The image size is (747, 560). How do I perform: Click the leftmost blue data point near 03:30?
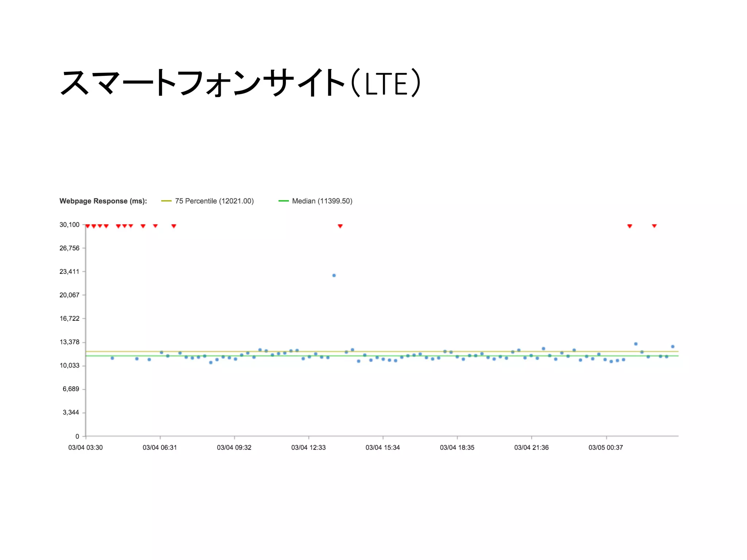coord(112,358)
